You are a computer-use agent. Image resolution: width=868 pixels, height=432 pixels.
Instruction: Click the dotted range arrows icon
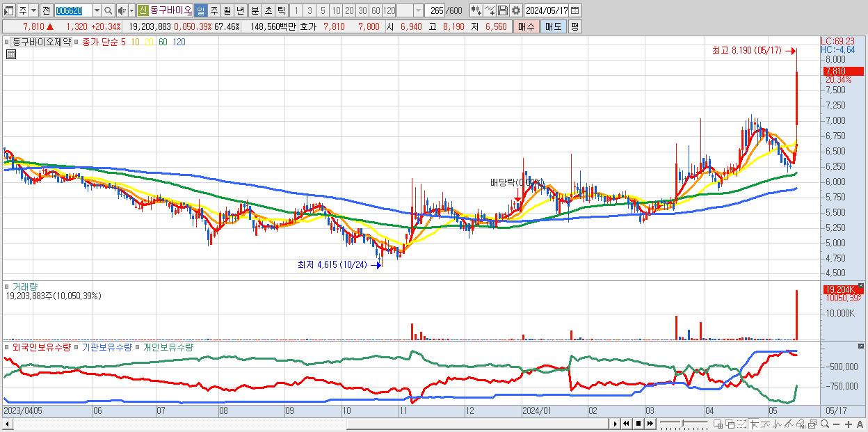(x=741, y=424)
